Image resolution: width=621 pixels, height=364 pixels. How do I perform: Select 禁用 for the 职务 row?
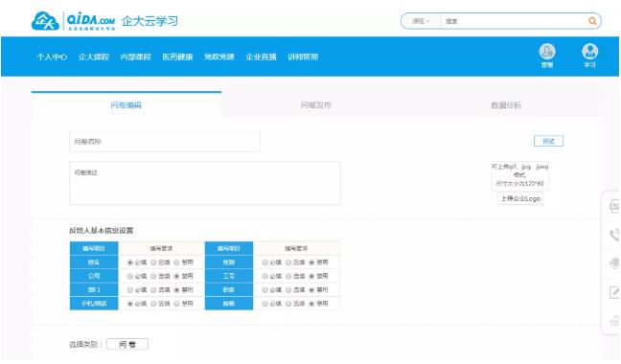311,290
